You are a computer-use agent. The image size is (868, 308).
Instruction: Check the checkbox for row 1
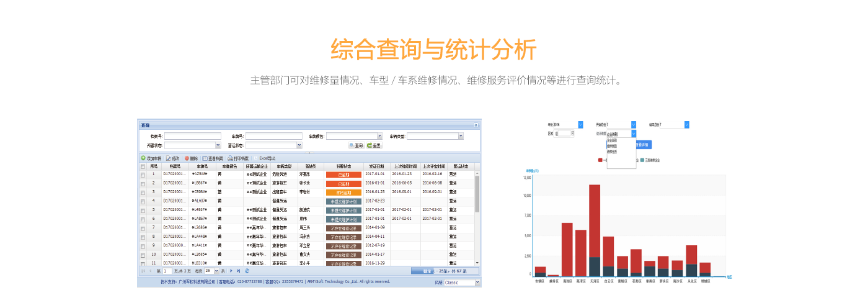coord(143,175)
